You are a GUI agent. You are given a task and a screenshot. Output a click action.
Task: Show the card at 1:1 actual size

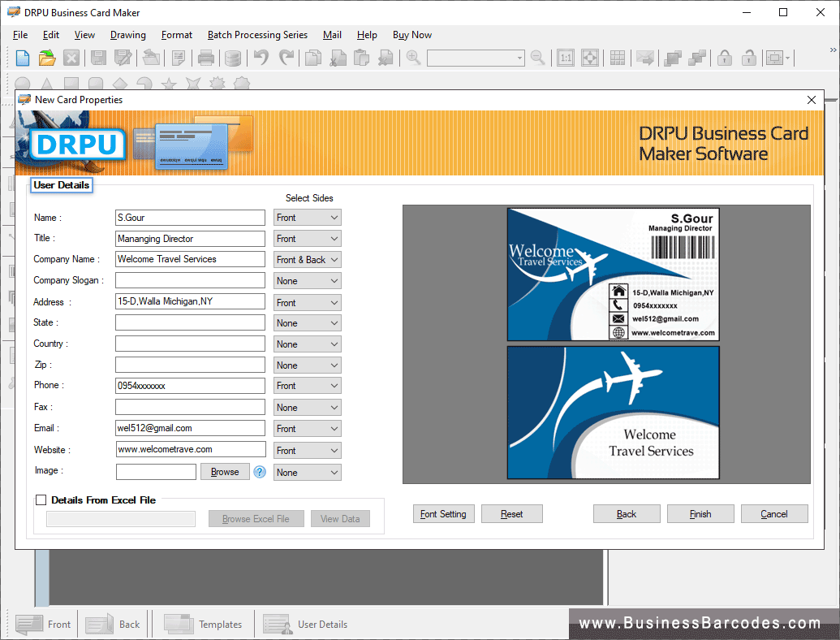point(566,58)
